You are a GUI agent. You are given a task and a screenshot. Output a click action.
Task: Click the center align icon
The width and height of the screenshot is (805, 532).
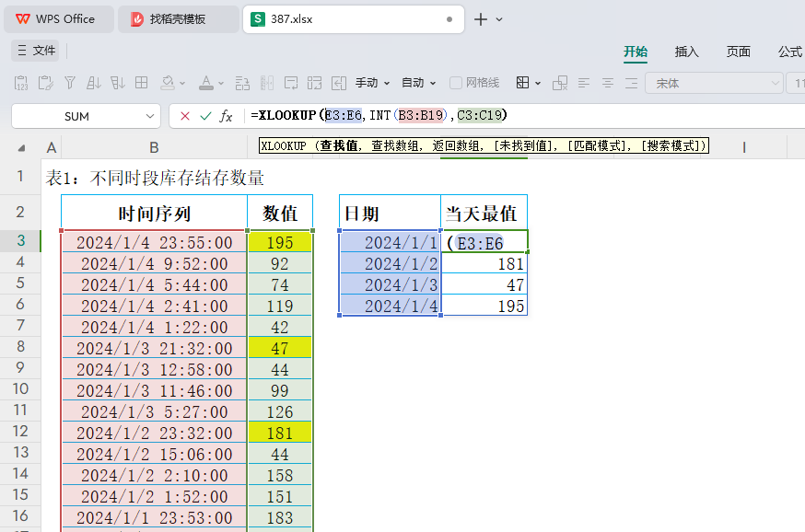[x=608, y=83]
